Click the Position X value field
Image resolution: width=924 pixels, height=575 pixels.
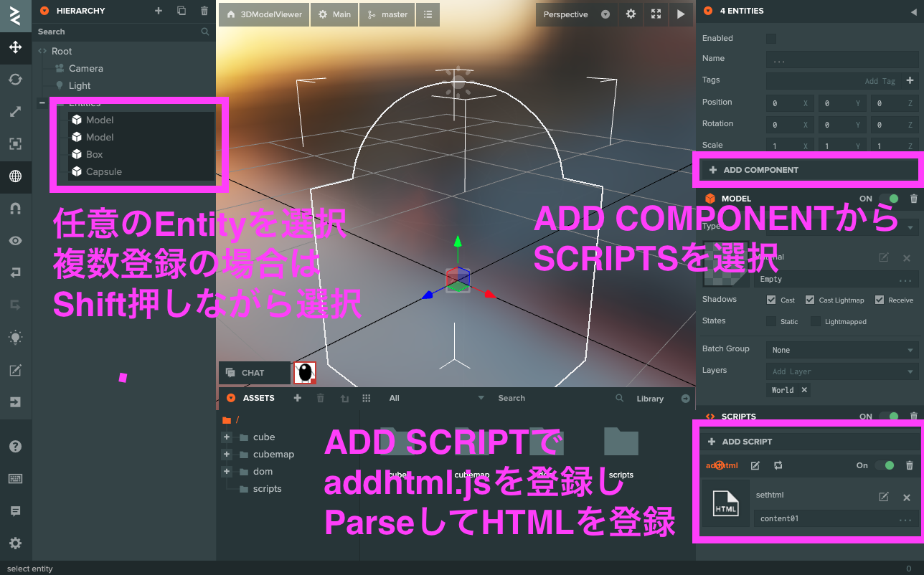[791, 103]
